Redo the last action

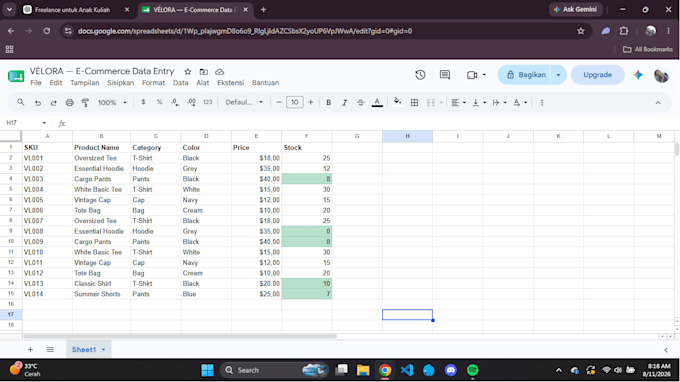[x=53, y=103]
